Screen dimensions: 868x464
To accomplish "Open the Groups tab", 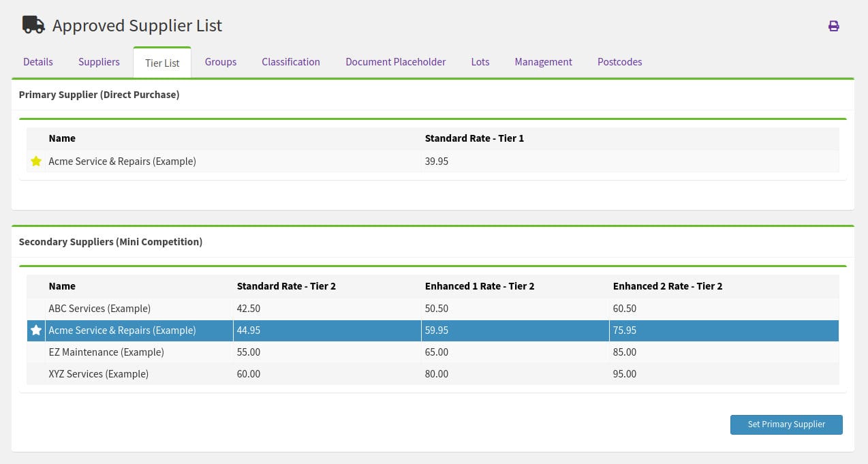I will [220, 61].
